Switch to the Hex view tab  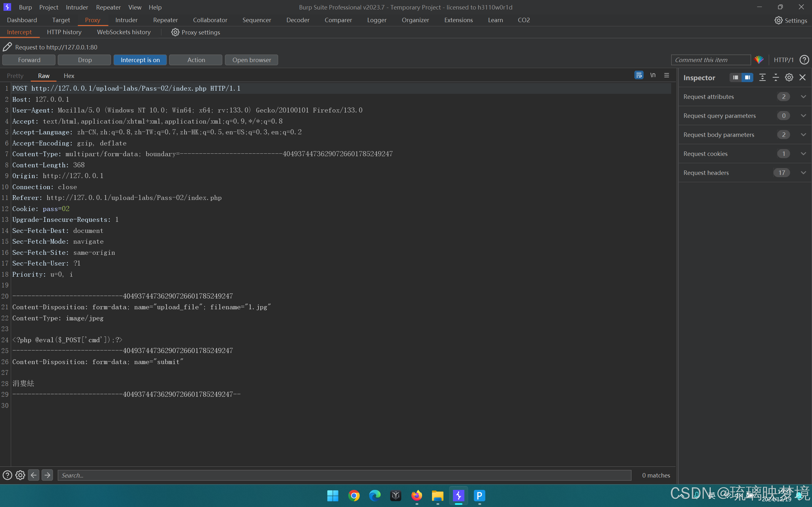coord(69,76)
